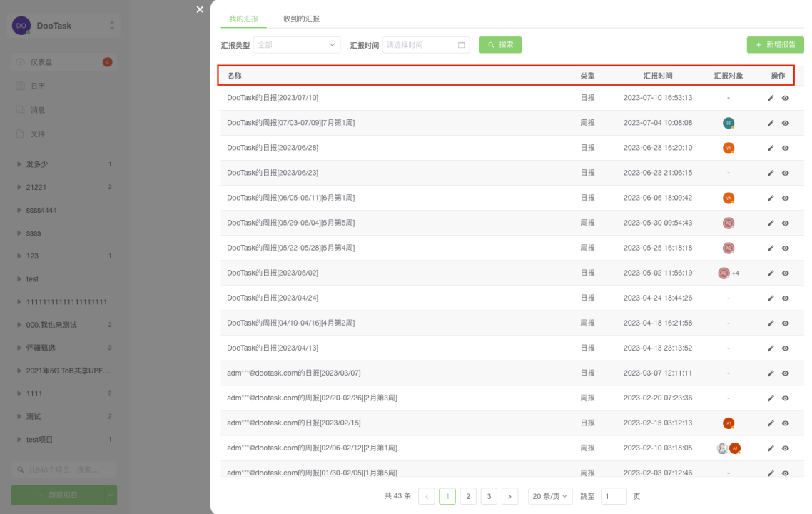Screen dimensions: 812x514
Task: Click the green 搜索 search button
Action: 500,44
